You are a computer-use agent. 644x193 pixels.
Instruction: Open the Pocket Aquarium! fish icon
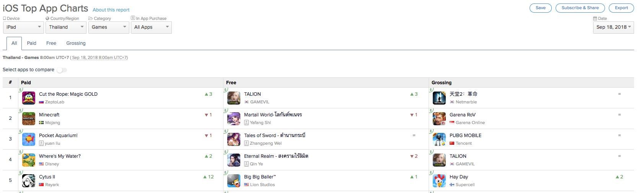(x=29, y=139)
